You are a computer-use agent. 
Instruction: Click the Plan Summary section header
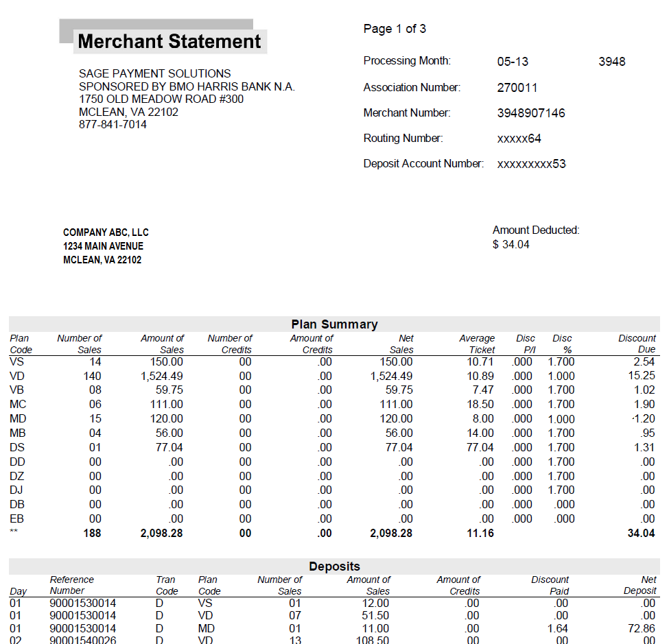pyautogui.click(x=334, y=324)
